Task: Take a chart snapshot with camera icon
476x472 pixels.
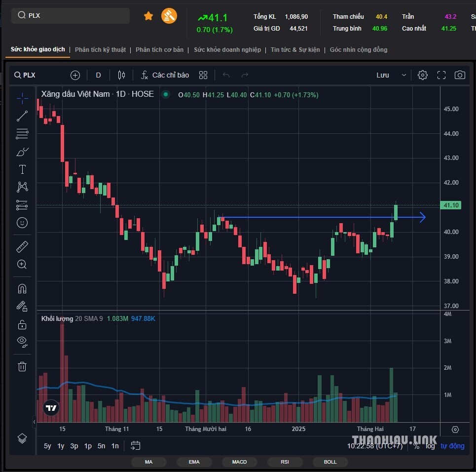Action: pos(460,75)
